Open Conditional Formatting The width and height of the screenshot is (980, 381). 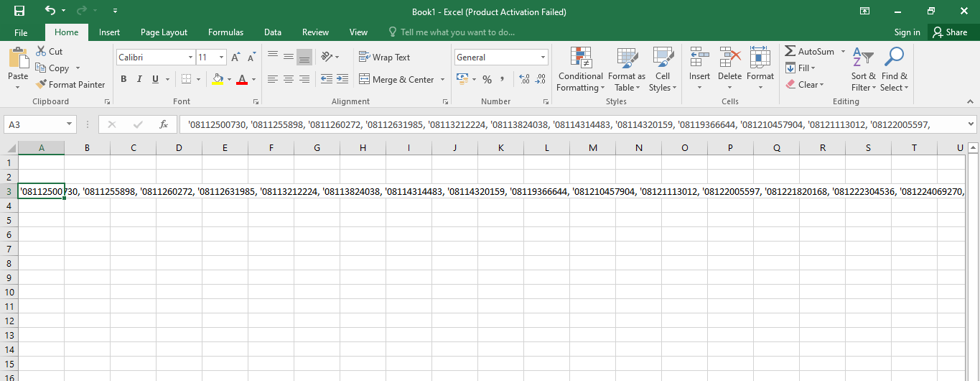point(581,70)
